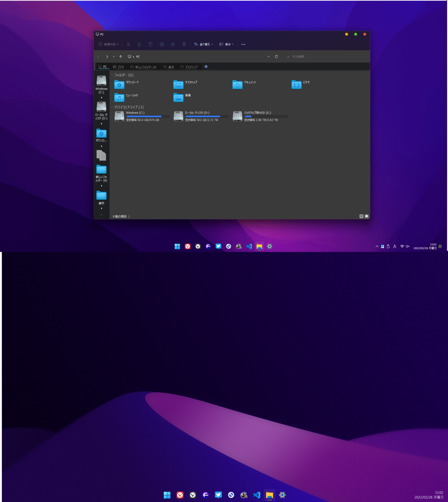The image size is (448, 502).
Task: Click the Share icon in Explorer toolbar
Action: pos(173,44)
